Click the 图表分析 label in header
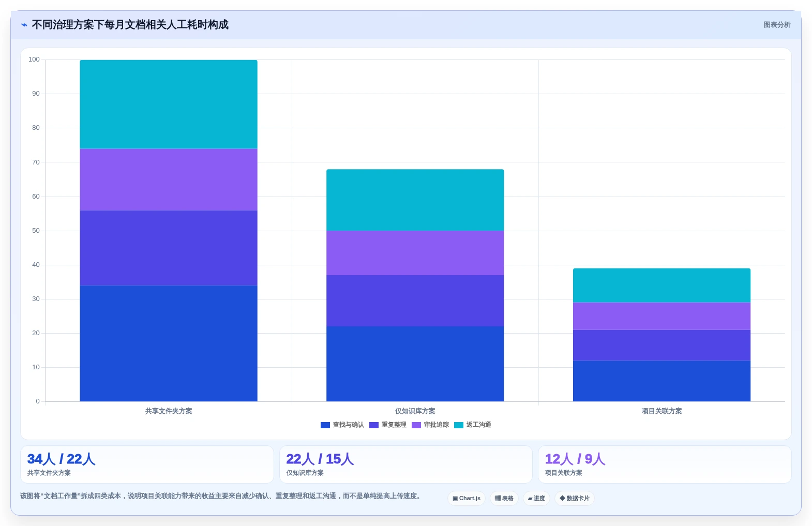The width and height of the screenshot is (812, 526). point(777,25)
